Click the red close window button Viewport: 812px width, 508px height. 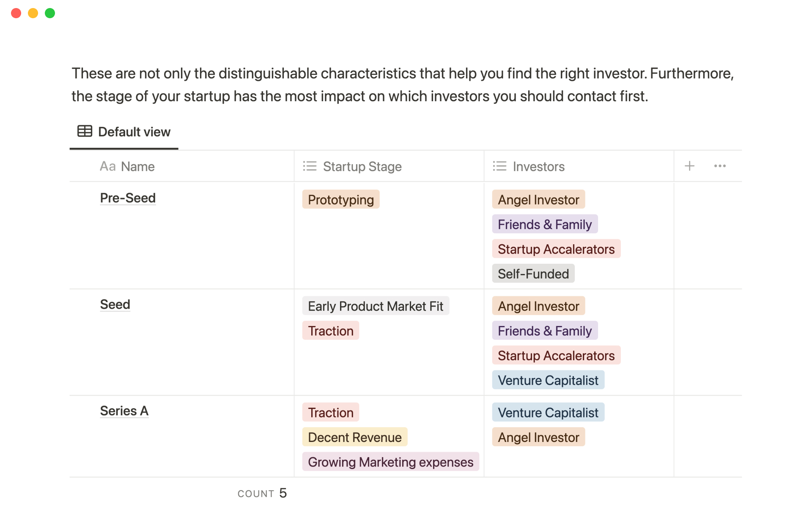click(16, 13)
